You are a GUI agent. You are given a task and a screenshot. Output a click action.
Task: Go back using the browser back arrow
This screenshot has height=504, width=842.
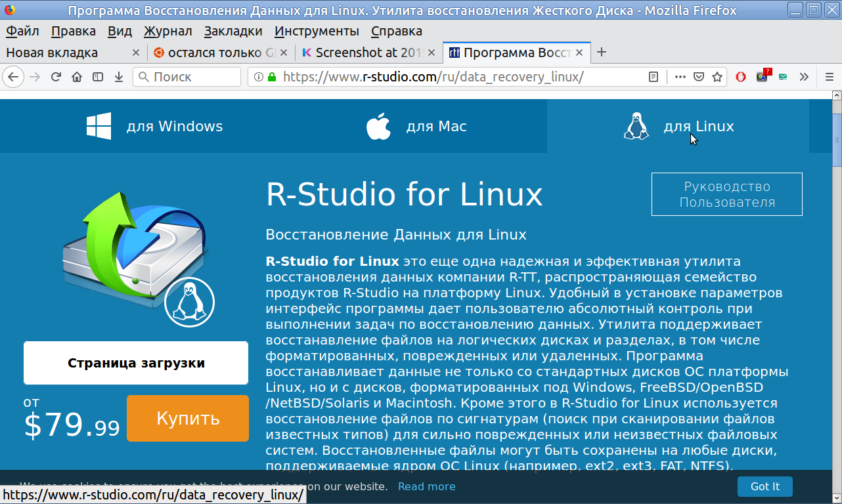13,77
